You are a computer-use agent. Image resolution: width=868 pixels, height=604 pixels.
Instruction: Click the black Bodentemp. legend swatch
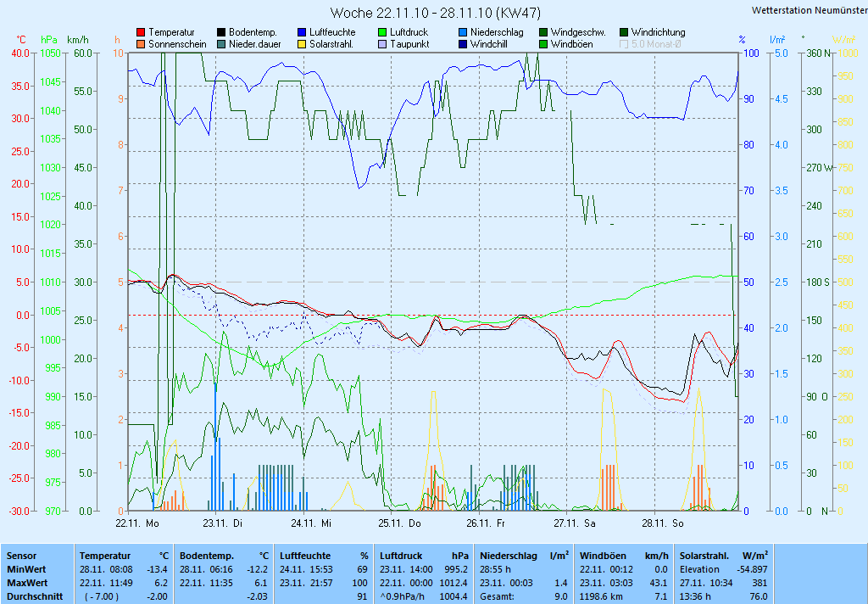pyautogui.click(x=221, y=32)
